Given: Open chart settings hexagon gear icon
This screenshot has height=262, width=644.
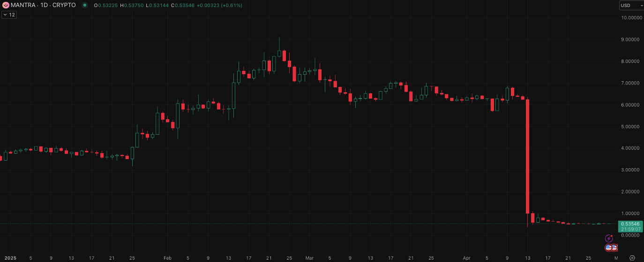Looking at the screenshot, I should click(x=632, y=258).
